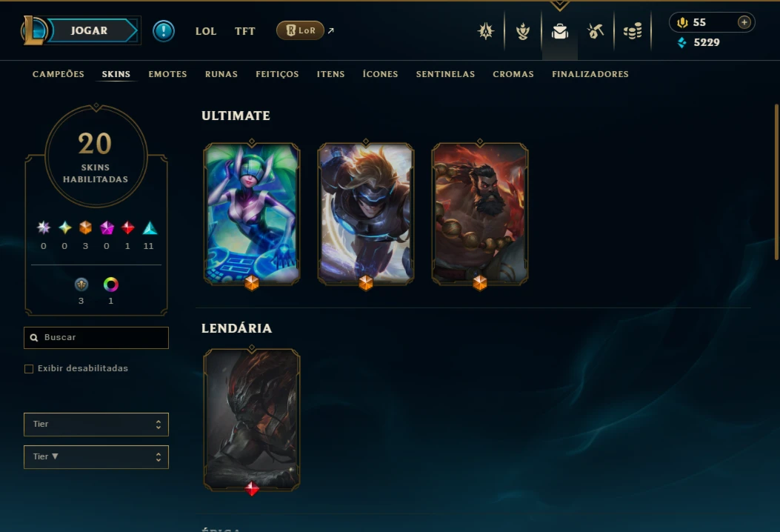Expand the Tier sort order dropdown

pos(96,457)
